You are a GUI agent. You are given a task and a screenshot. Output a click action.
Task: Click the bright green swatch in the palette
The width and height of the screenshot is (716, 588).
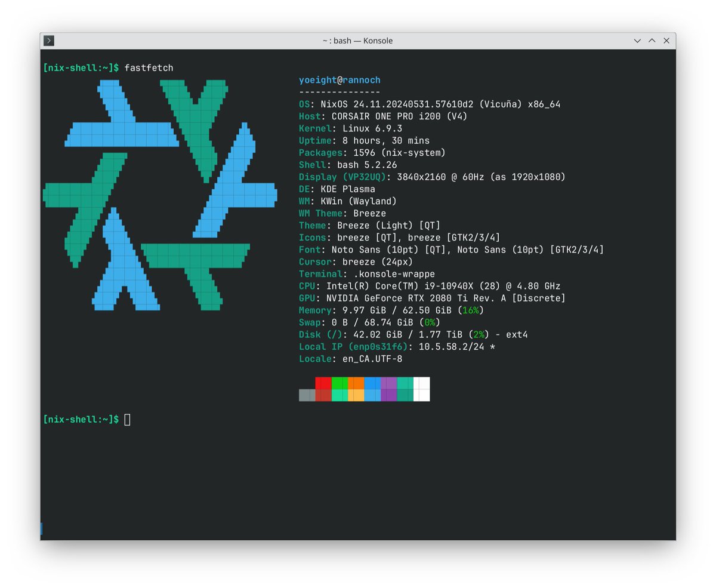pyautogui.click(x=340, y=383)
